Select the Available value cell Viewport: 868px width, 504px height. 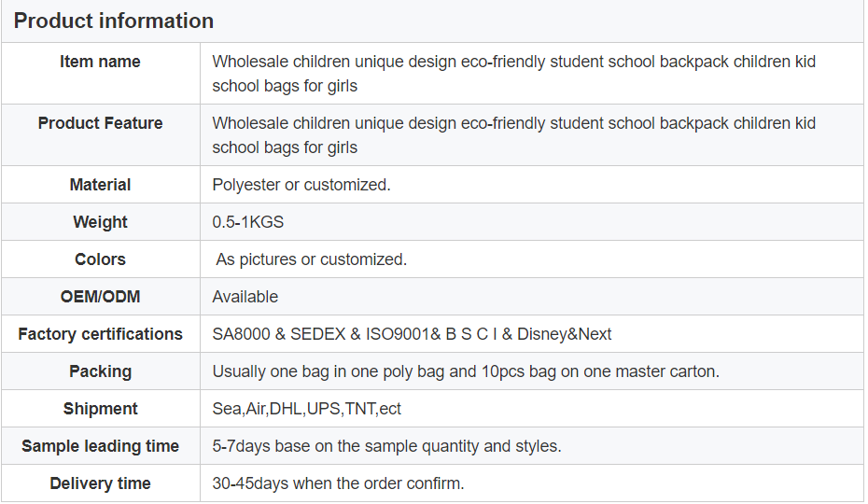pyautogui.click(x=532, y=296)
